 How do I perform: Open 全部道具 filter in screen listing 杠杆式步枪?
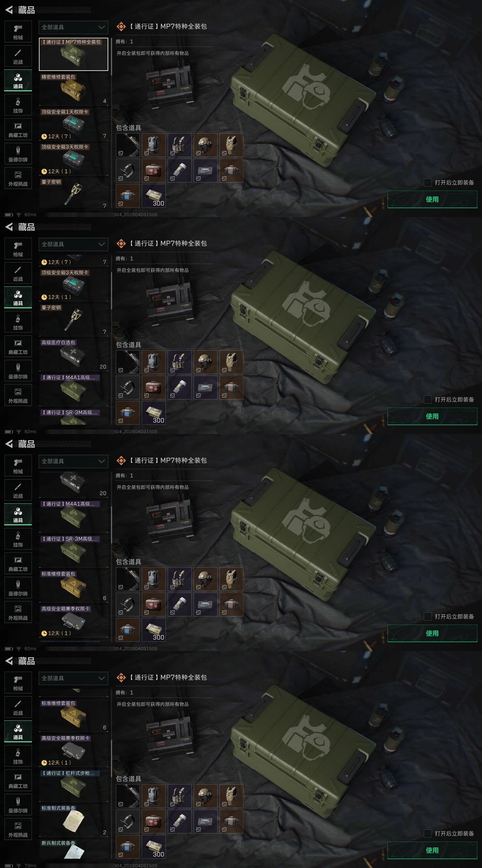pyautogui.click(x=74, y=678)
